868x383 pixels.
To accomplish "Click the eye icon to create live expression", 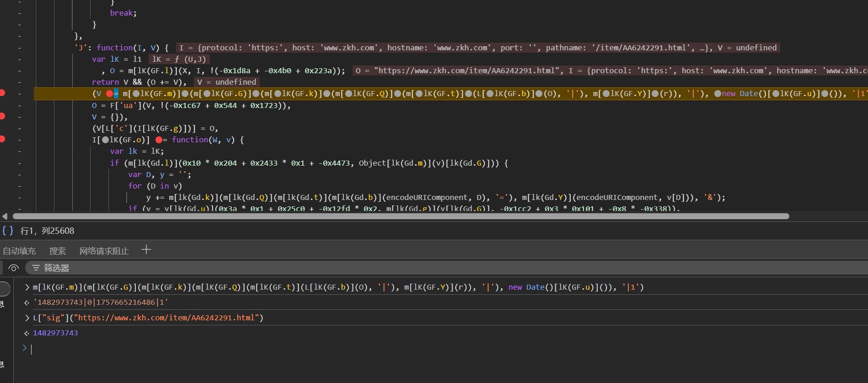I will (14, 268).
